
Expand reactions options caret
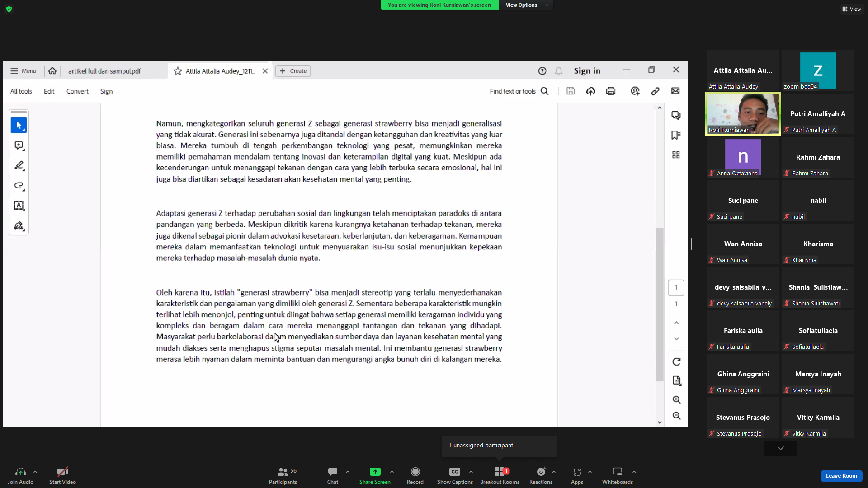pyautogui.click(x=554, y=472)
